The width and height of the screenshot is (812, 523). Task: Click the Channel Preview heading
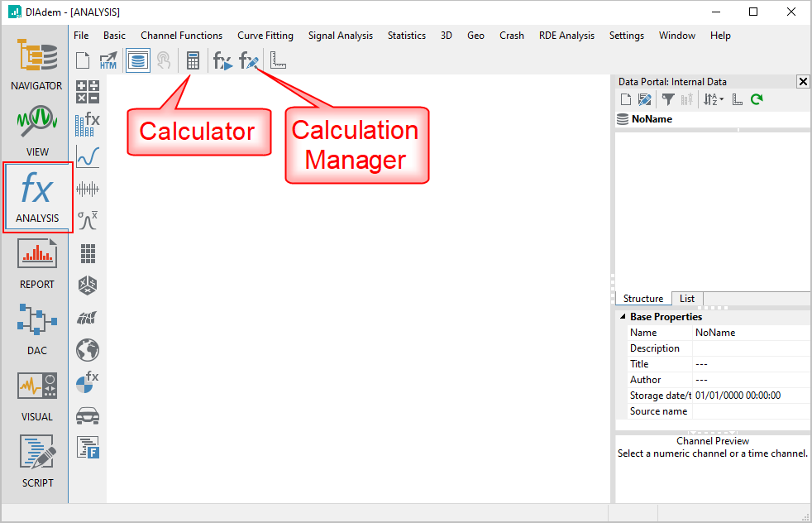pos(713,441)
